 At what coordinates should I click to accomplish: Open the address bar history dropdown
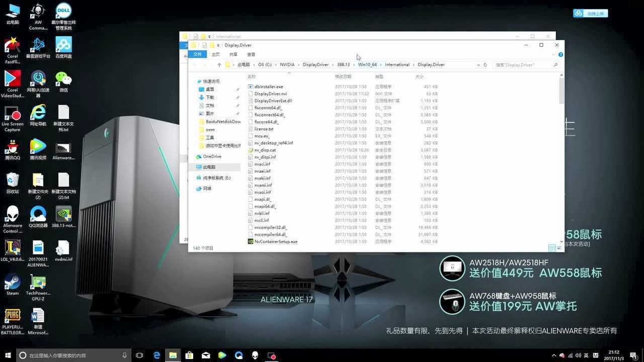[x=478, y=65]
